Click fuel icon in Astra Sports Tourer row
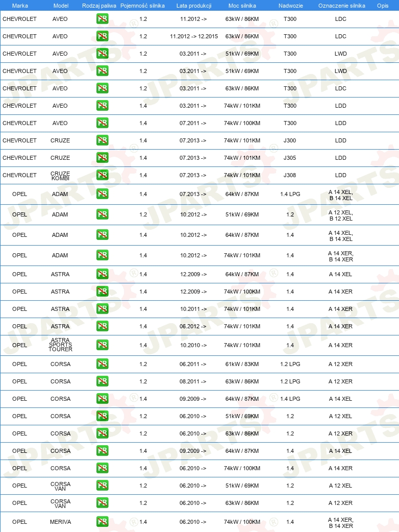 (103, 345)
